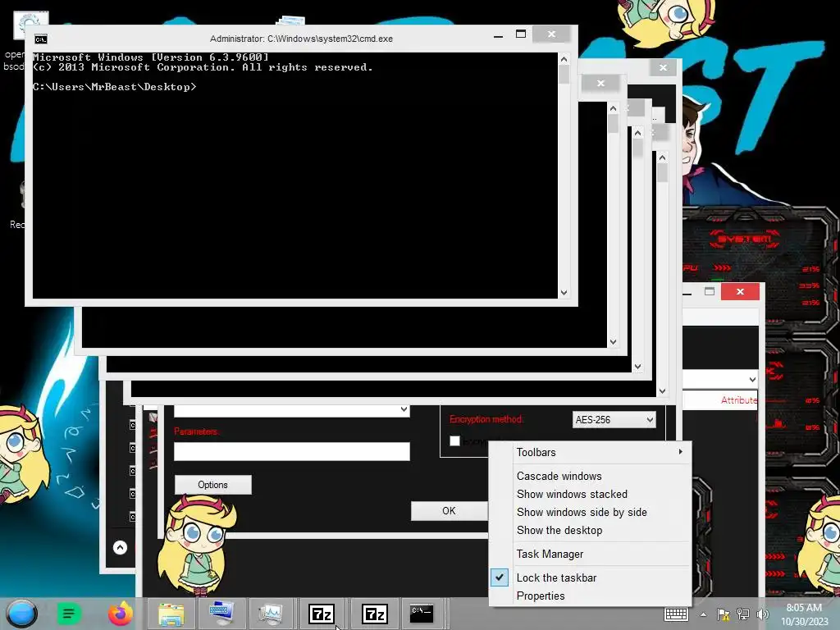Show hidden tray icons arrow
840x630 pixels.
pyautogui.click(x=703, y=615)
